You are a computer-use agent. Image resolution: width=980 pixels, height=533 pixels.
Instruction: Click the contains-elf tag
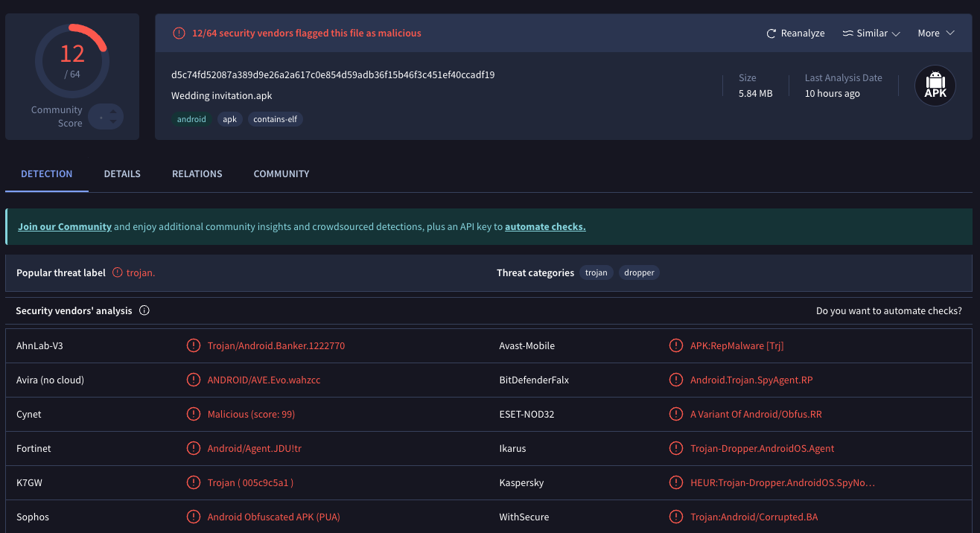point(276,119)
